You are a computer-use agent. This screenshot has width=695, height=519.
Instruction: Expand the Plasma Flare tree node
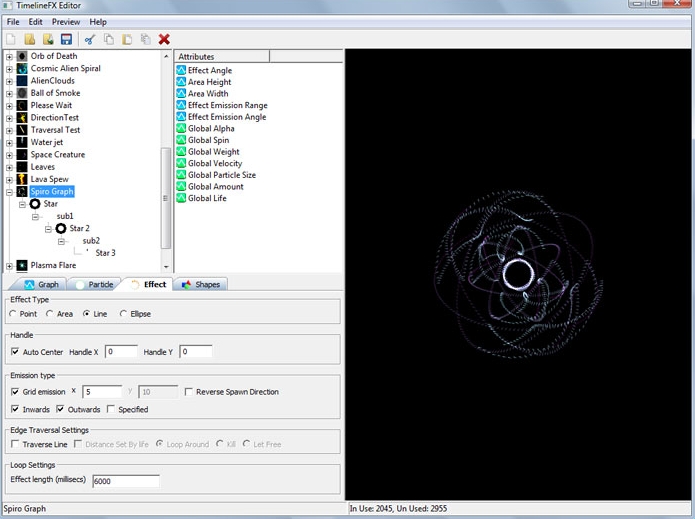tap(9, 266)
